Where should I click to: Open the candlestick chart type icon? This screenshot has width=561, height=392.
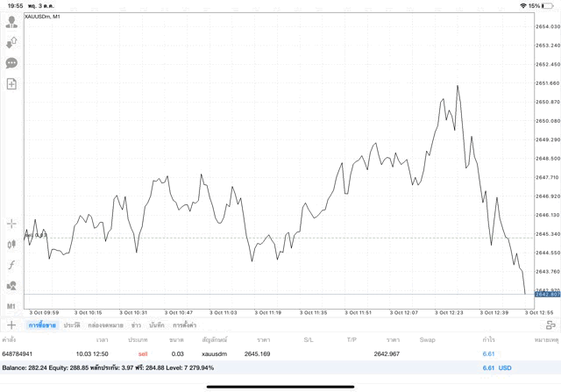(11, 245)
